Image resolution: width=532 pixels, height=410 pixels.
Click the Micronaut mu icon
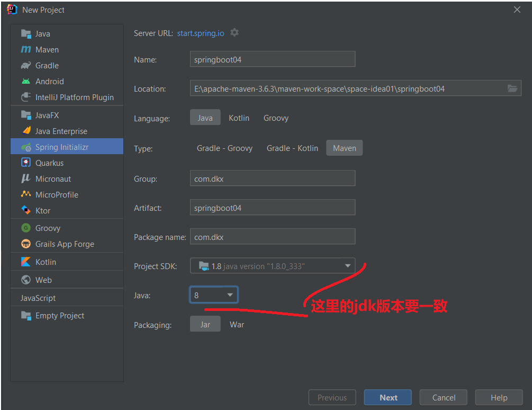[26, 179]
